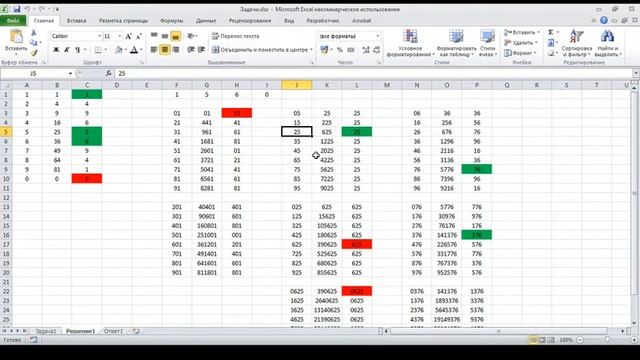640x360 pixels.
Task: Click the AutoSum sigma icon
Action: (x=551, y=32)
